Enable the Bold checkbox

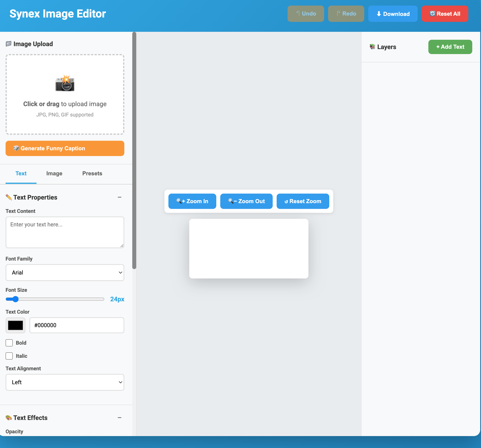click(x=9, y=343)
